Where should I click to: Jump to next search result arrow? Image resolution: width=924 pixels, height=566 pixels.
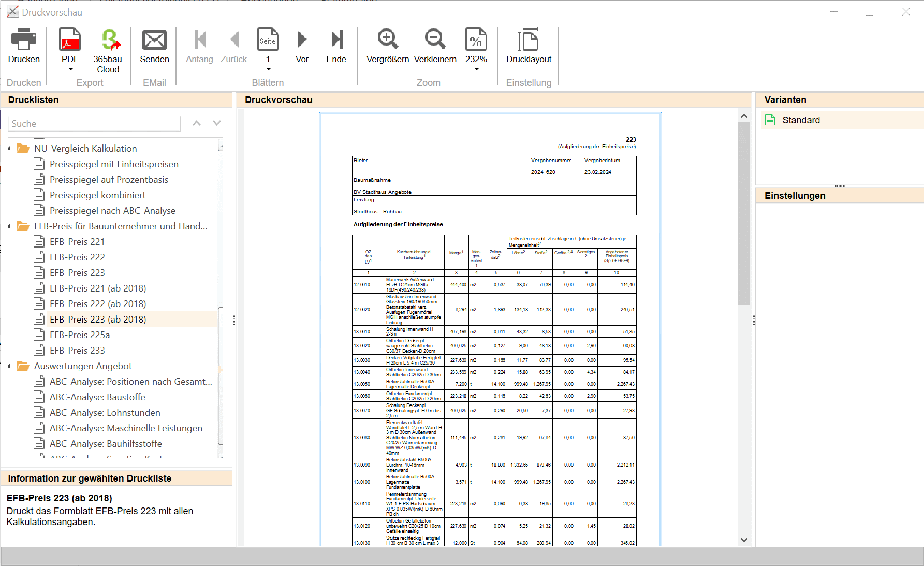pos(217,123)
